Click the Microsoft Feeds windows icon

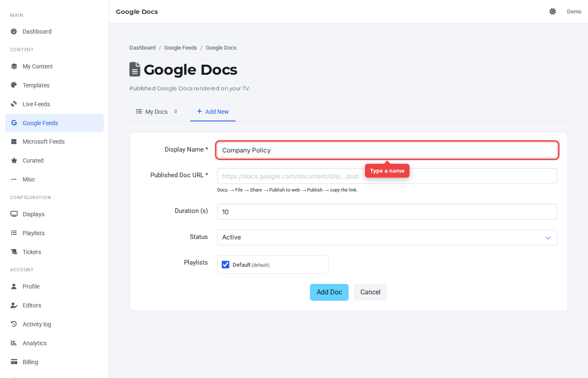tap(14, 142)
